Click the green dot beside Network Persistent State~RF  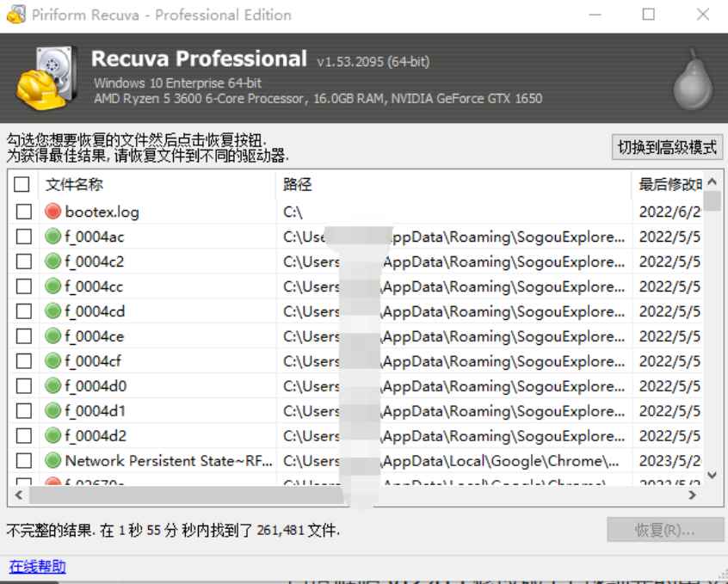pos(52,460)
